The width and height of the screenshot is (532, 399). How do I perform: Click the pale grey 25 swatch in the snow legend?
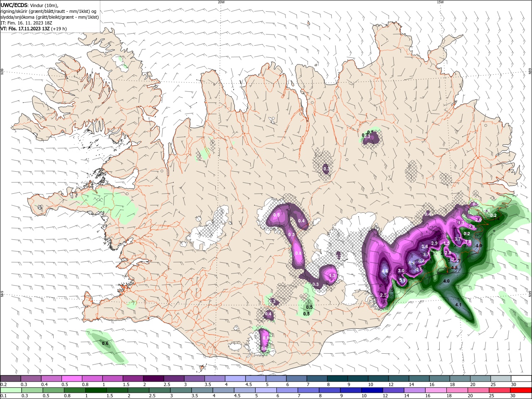click(501, 379)
